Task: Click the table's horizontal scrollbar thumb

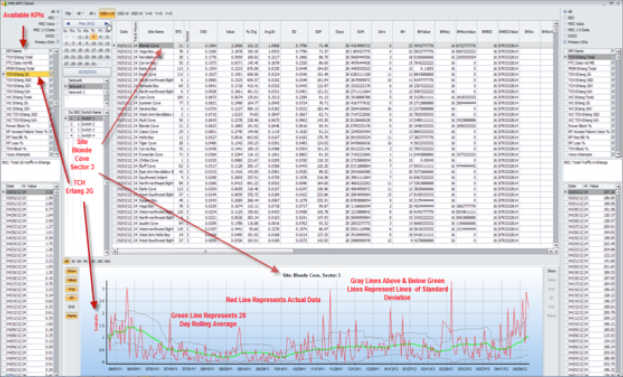Action: click(205, 251)
